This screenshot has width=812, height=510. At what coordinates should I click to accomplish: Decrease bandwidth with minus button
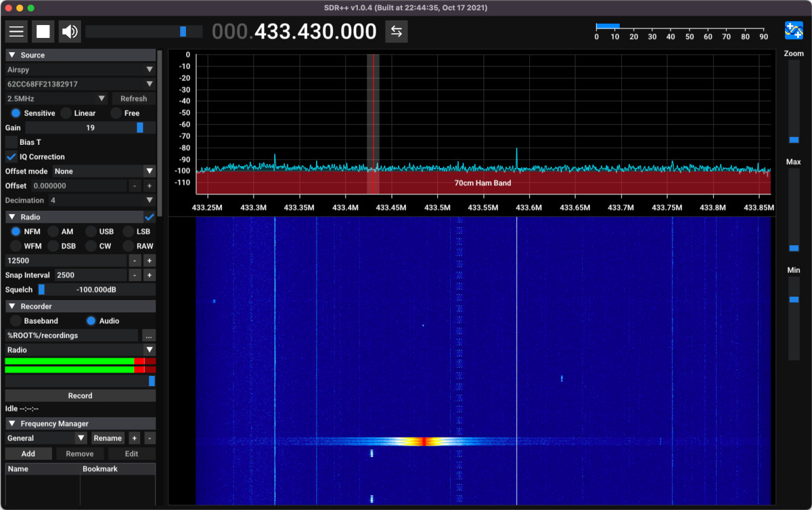pyautogui.click(x=135, y=261)
